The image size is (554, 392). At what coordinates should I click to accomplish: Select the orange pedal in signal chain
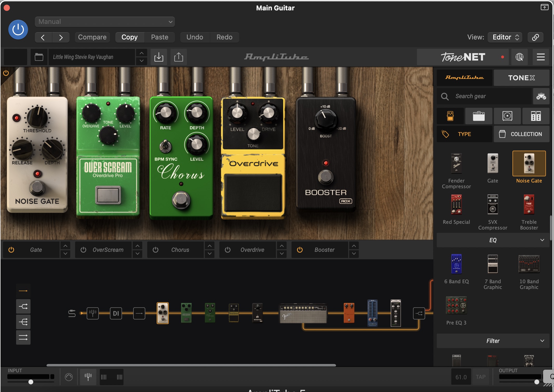click(349, 313)
